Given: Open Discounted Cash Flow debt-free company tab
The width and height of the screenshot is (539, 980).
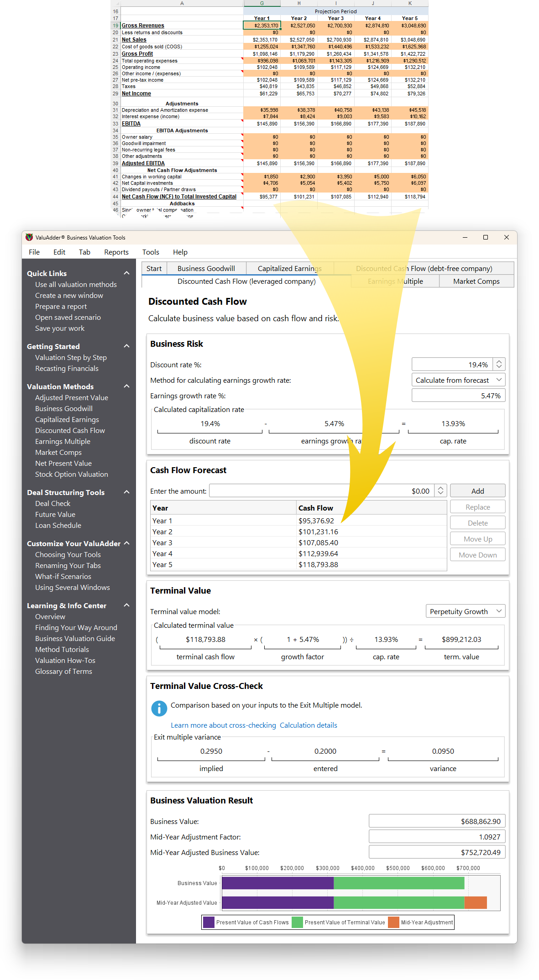Looking at the screenshot, I should 424,268.
